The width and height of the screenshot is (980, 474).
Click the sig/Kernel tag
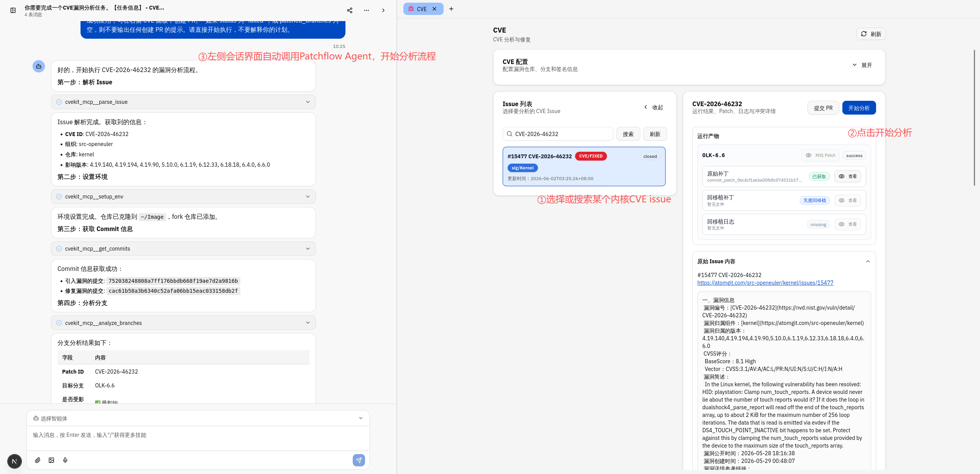coord(523,168)
